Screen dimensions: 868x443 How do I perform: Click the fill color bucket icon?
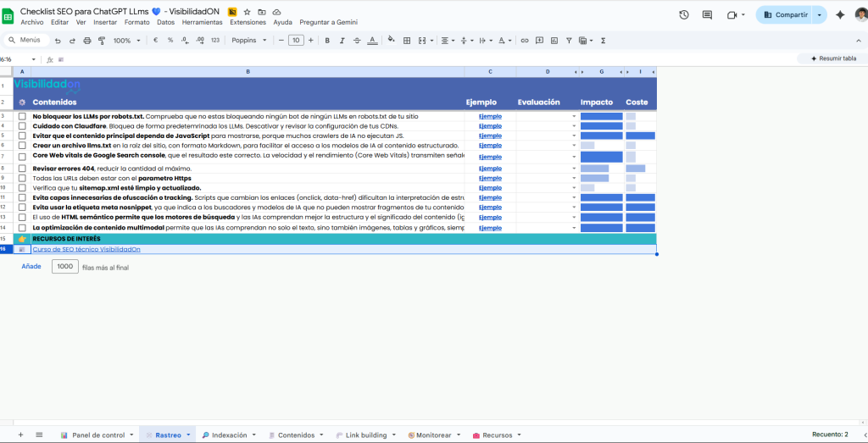coord(389,40)
